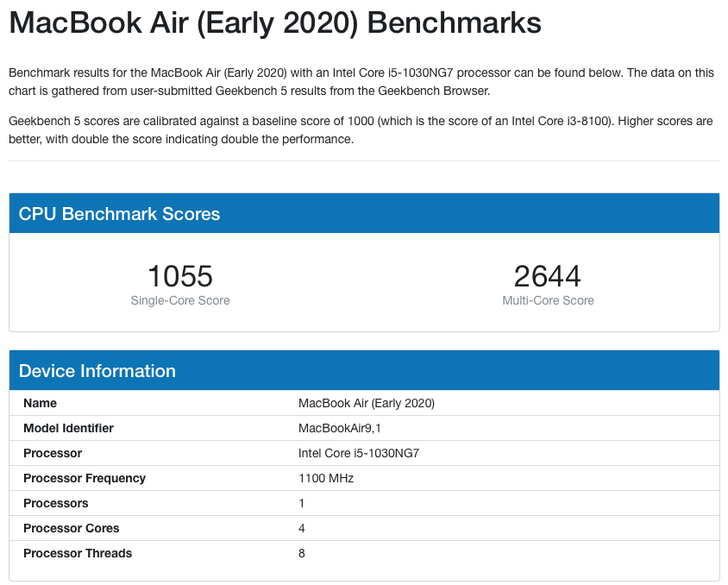Click the Single-Core Score label

(180, 301)
